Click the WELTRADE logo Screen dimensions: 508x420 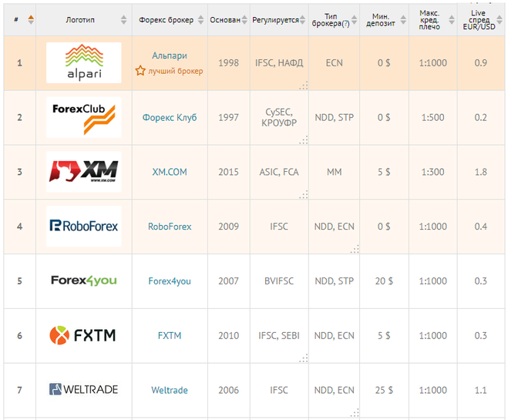[x=83, y=389]
